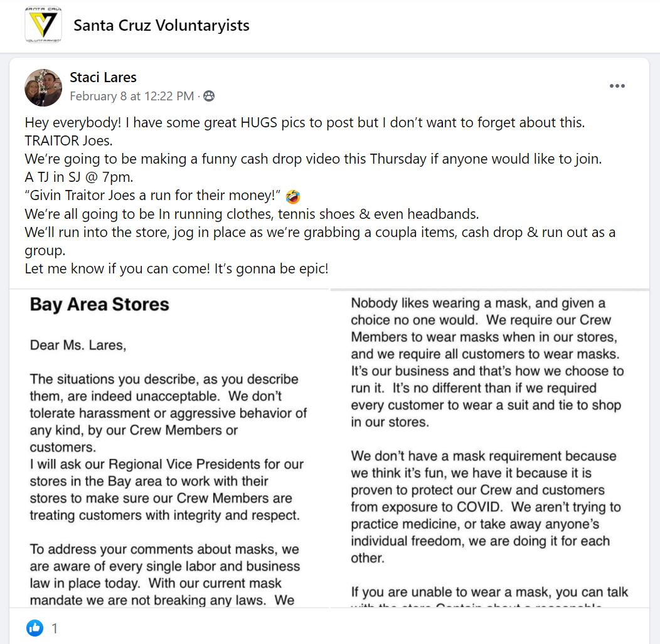660x644 pixels.
Task: Open the three-dot post options menu
Action: 617,86
